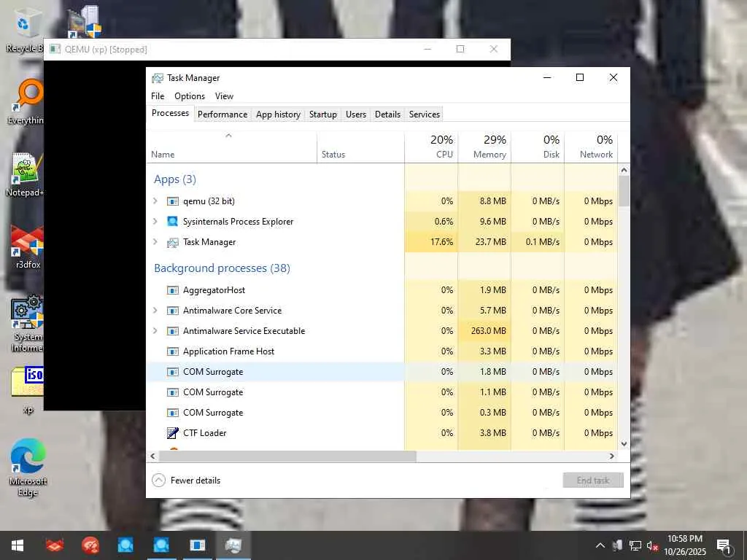Select the Everything search desktop icon

26,102
